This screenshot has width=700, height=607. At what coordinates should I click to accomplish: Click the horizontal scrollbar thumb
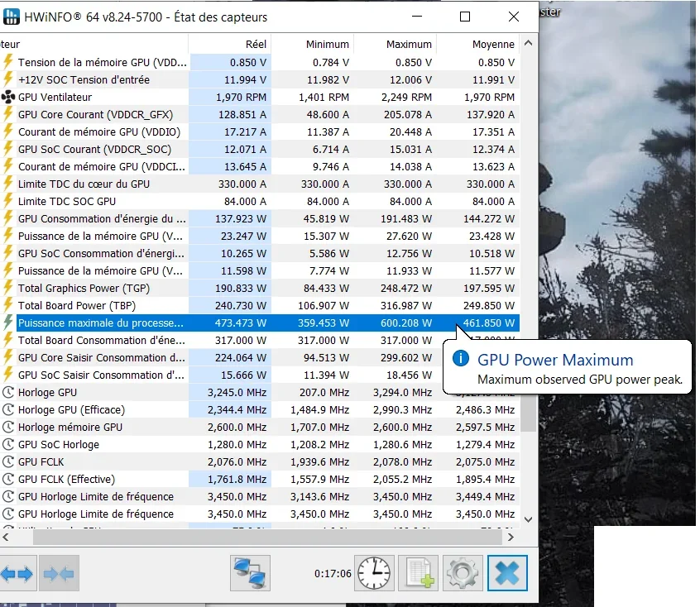coord(267,538)
